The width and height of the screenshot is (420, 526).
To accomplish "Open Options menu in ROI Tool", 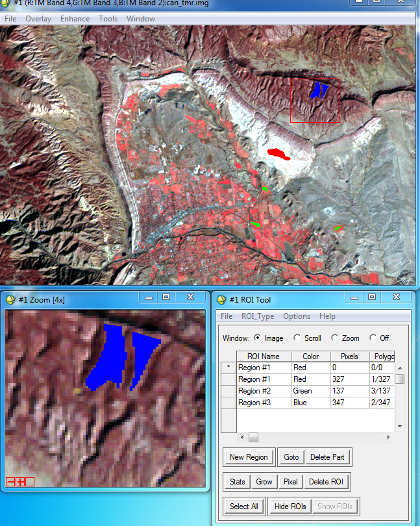I will coord(297,316).
